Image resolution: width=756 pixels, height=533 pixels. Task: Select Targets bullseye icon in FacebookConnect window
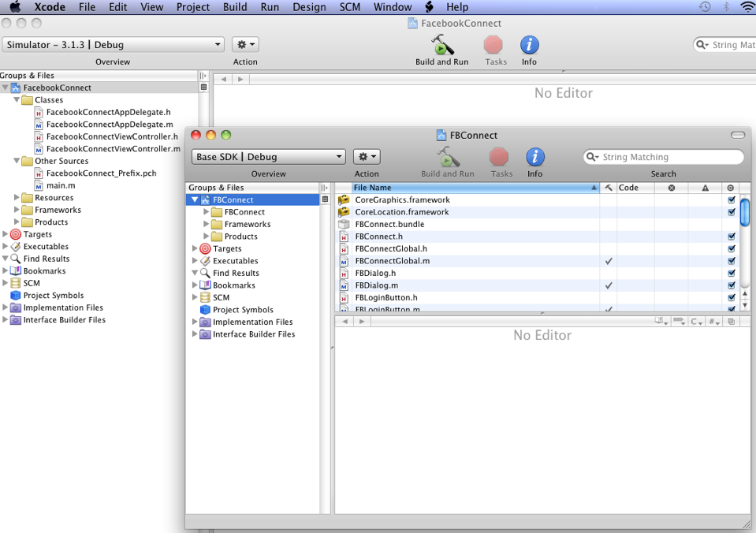[16, 234]
